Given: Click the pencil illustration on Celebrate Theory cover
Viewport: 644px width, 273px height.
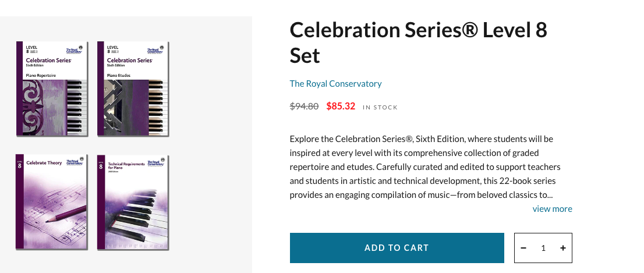Looking at the screenshot, I should (66, 214).
